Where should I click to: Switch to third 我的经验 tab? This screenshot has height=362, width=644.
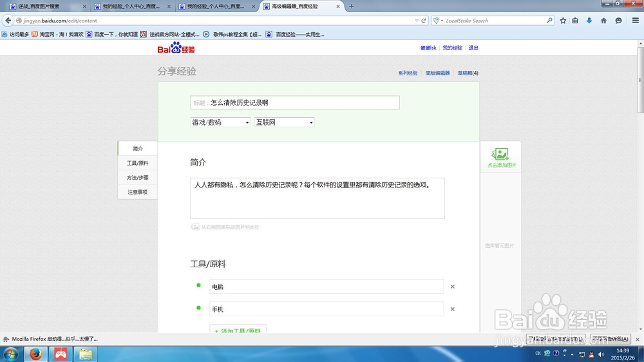coord(216,6)
